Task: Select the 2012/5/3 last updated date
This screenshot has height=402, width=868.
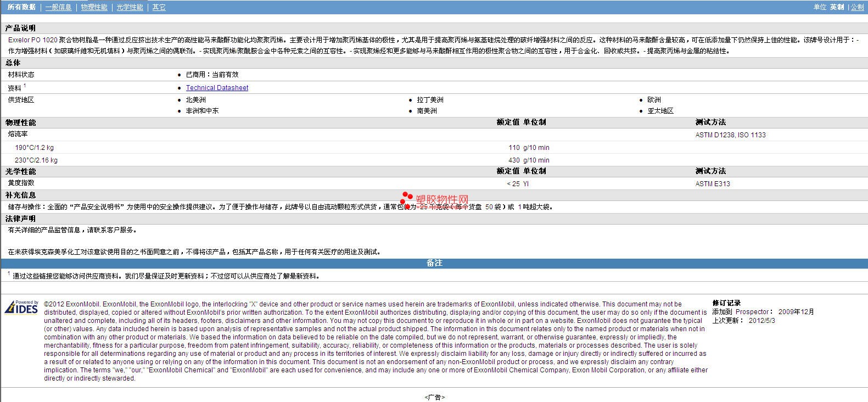Action: [762, 320]
